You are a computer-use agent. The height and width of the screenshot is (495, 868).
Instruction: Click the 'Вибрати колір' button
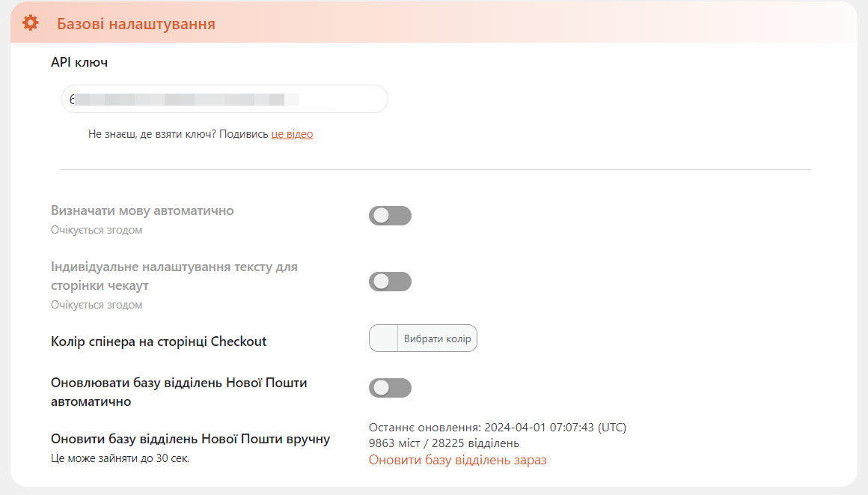pyautogui.click(x=437, y=338)
